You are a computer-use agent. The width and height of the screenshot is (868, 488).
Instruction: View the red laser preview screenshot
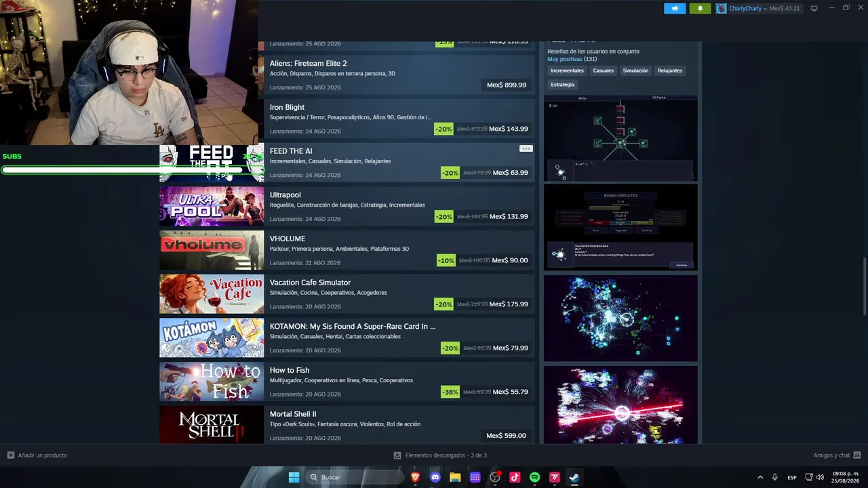tap(620, 405)
